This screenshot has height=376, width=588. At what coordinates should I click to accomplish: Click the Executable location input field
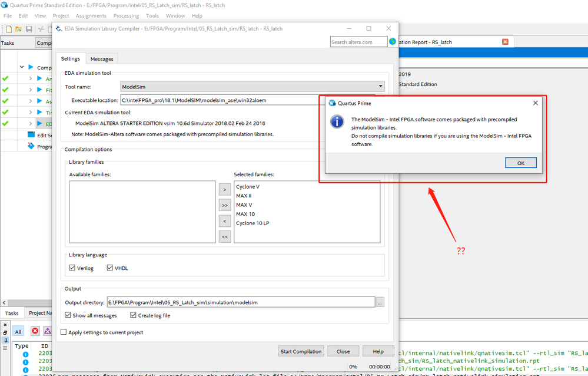coord(220,100)
